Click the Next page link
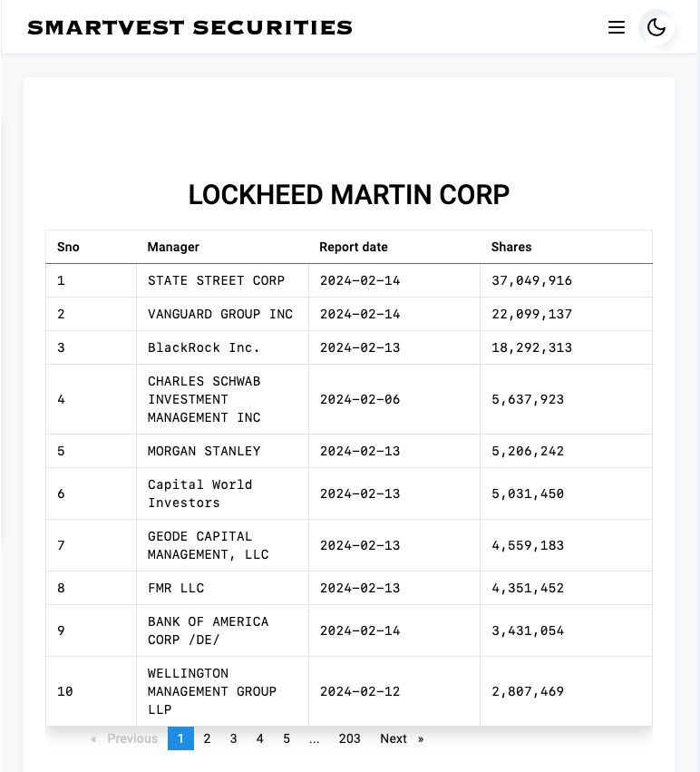This screenshot has height=772, width=700. pyautogui.click(x=401, y=738)
